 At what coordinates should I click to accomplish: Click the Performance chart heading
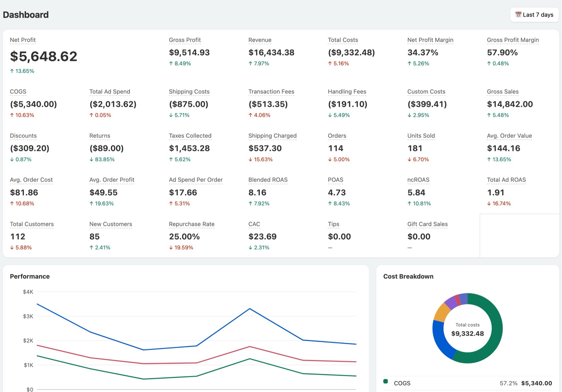pyautogui.click(x=30, y=276)
